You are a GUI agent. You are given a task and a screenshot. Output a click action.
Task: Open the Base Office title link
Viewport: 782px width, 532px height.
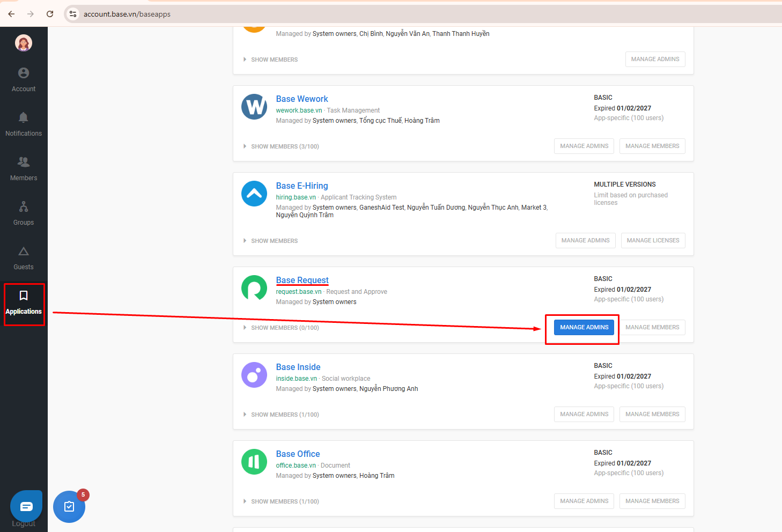coord(298,454)
